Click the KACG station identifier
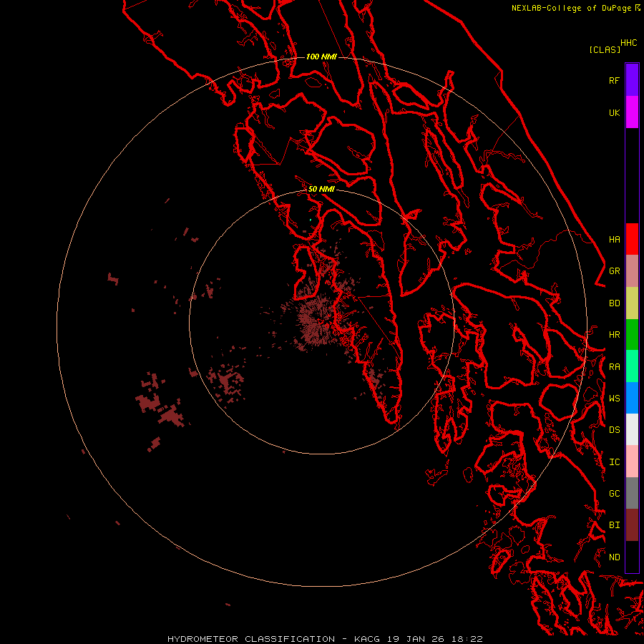This screenshot has height=644, width=644. (367, 639)
